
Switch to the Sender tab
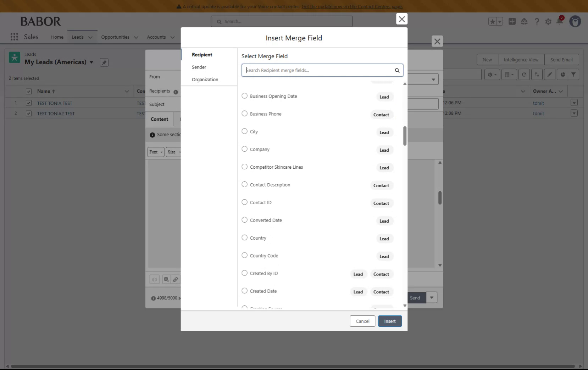[x=199, y=67]
